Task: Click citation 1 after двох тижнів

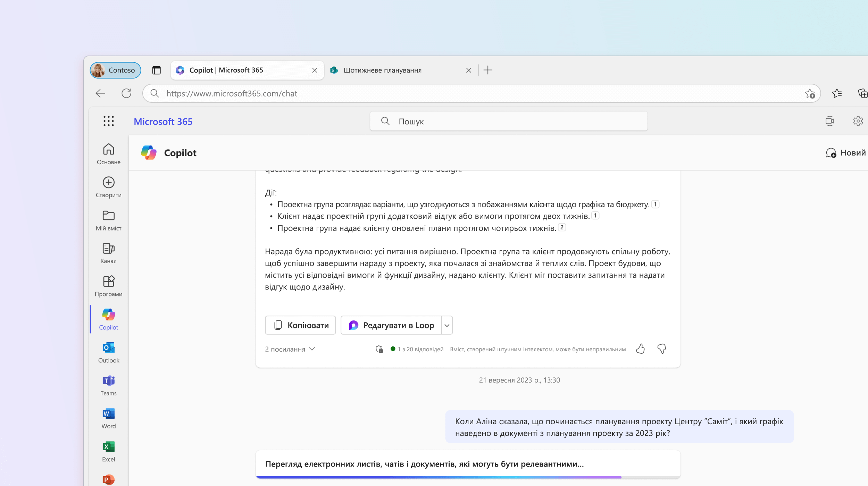Action: point(595,216)
